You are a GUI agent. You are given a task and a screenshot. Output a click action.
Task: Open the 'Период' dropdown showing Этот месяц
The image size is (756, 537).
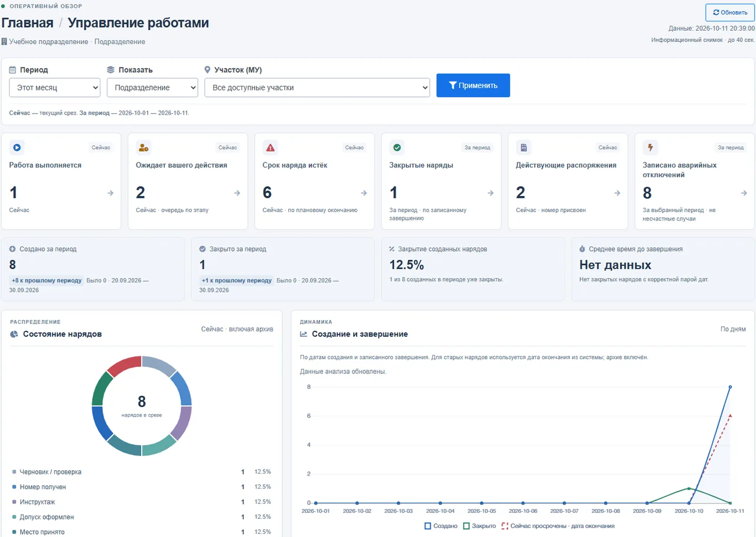click(x=54, y=87)
